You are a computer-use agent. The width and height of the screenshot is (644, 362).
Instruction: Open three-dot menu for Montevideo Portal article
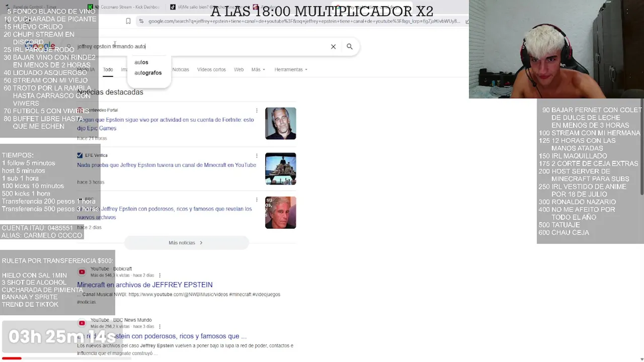(x=257, y=111)
